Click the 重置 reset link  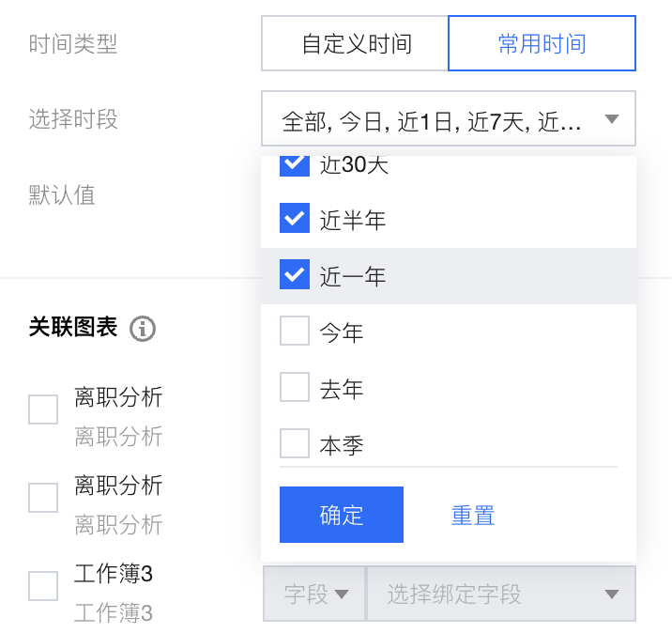[473, 516]
